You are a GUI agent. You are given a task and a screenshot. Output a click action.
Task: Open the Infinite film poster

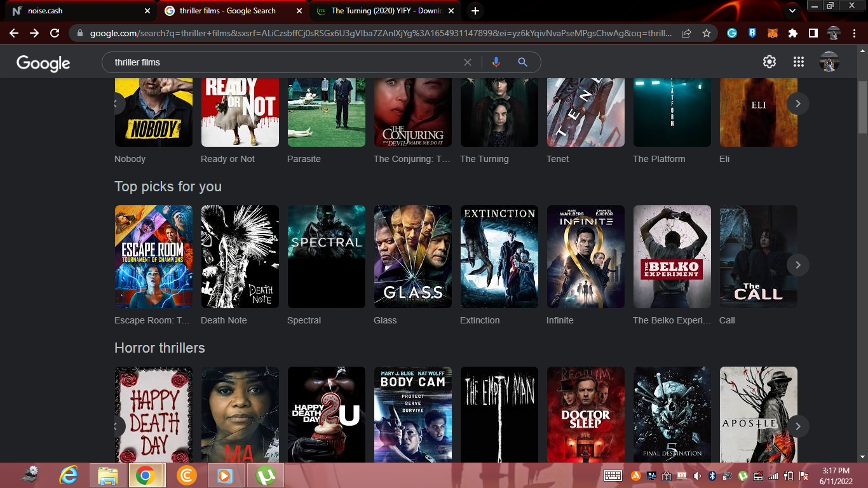[586, 257]
